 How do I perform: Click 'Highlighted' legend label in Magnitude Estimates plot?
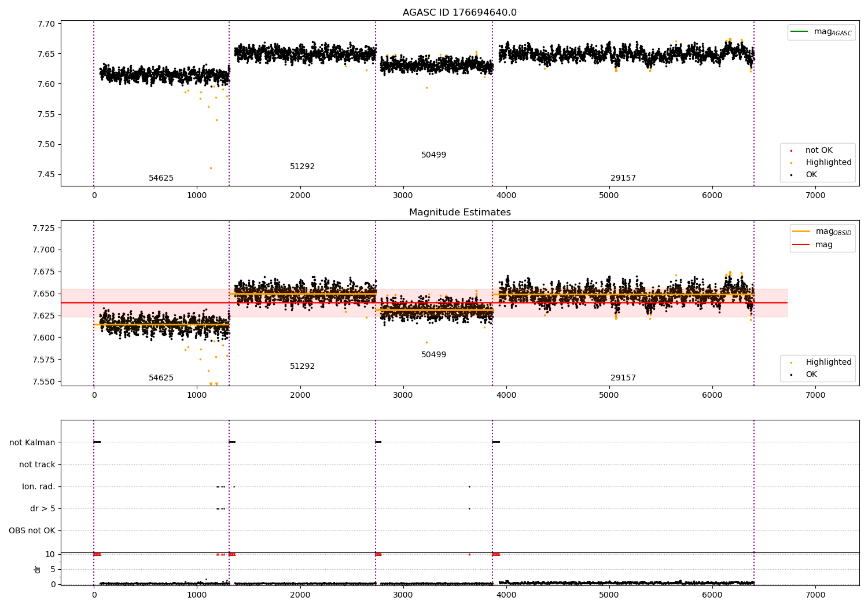tap(829, 362)
